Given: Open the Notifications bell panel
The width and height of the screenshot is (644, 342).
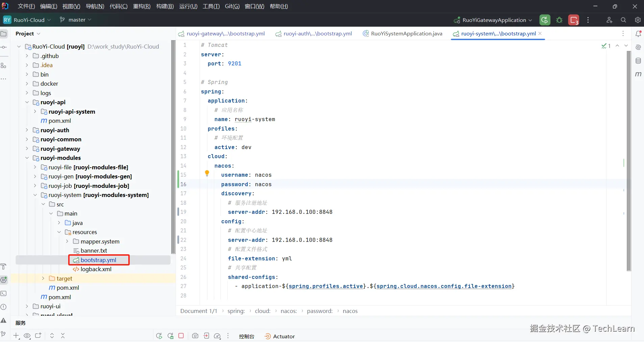Looking at the screenshot, I should pyautogui.click(x=638, y=34).
